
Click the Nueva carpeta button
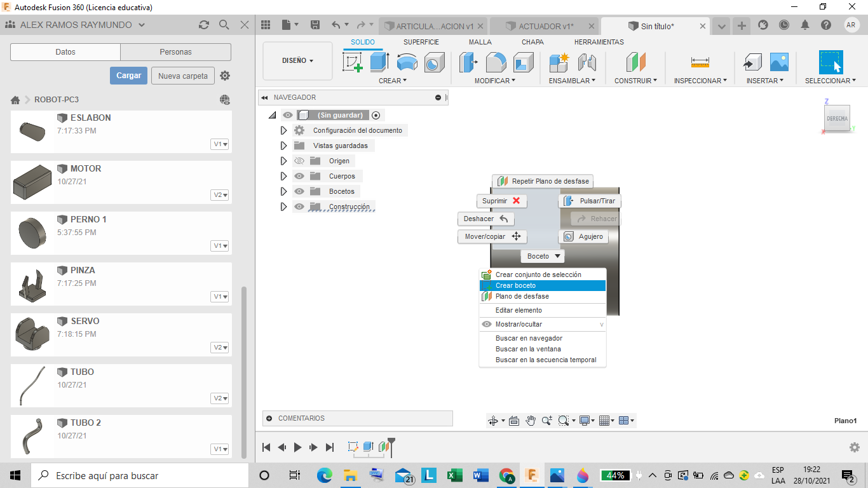[183, 76]
